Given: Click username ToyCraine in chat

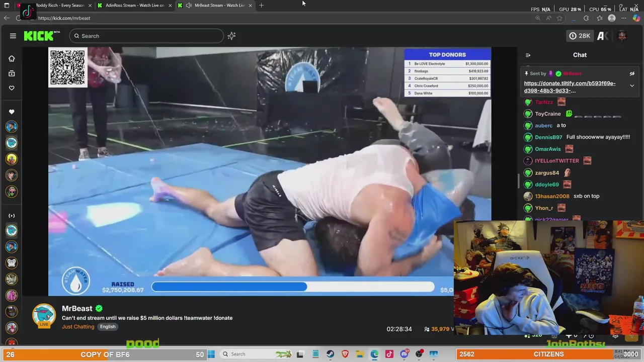Looking at the screenshot, I should (547, 114).
